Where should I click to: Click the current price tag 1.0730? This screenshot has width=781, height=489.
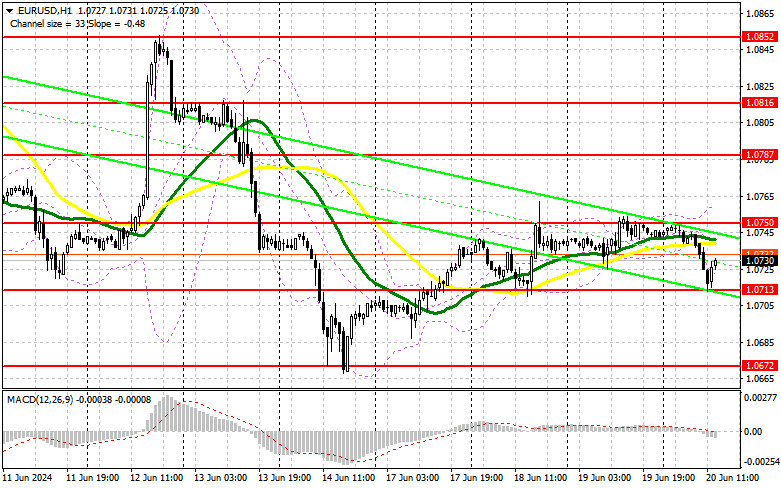760,260
